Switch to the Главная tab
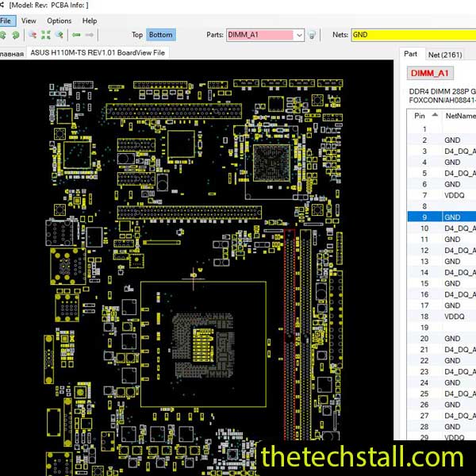The image size is (476, 476). pyautogui.click(x=12, y=54)
